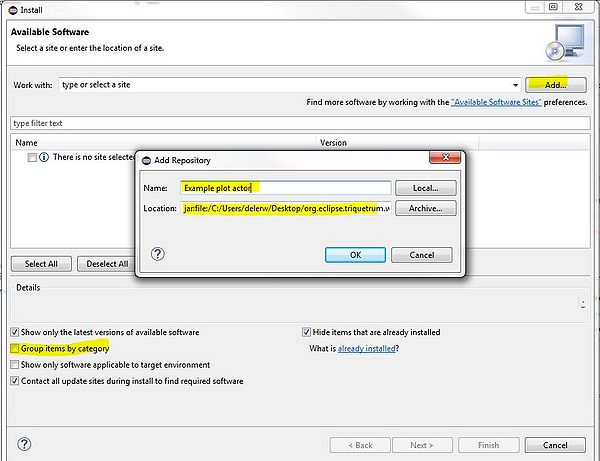Click the Name column header

(163, 143)
